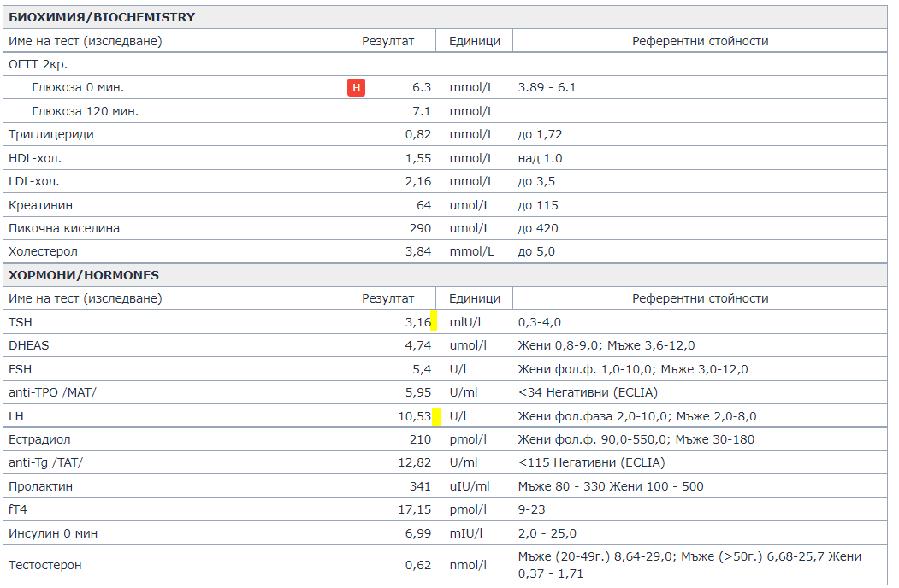
Task: Click Референтни стойности header in biochemistry table
Action: click(700, 41)
